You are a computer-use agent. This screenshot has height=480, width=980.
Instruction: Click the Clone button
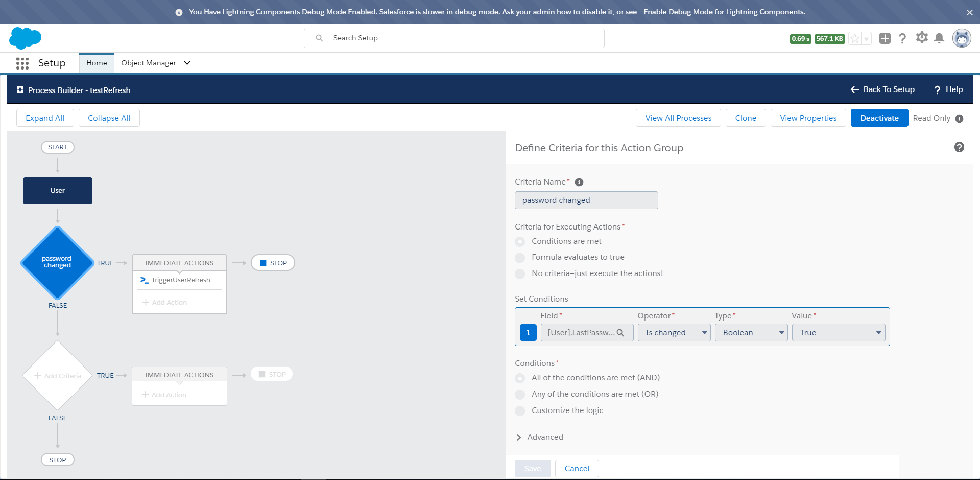click(x=746, y=118)
